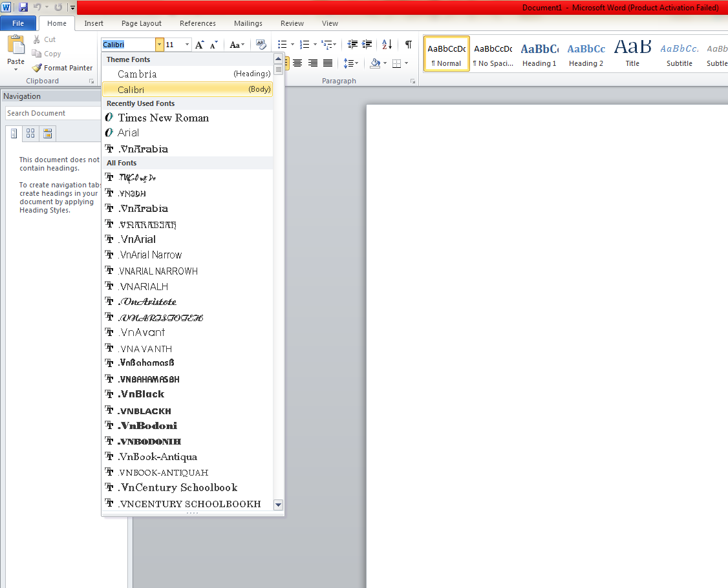This screenshot has height=588, width=728.
Task: Switch to the View tab
Action: tap(330, 23)
